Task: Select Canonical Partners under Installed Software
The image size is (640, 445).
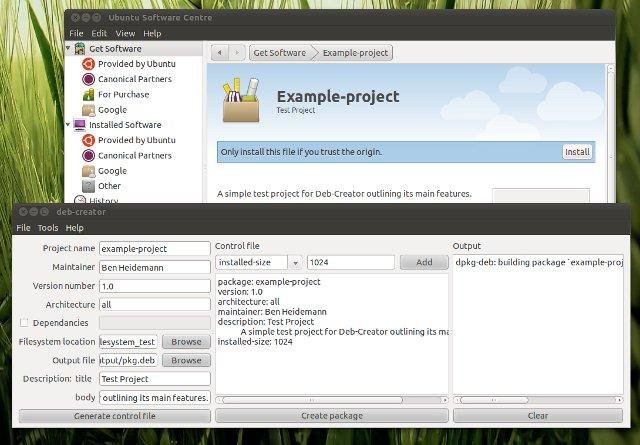Action: [135, 156]
